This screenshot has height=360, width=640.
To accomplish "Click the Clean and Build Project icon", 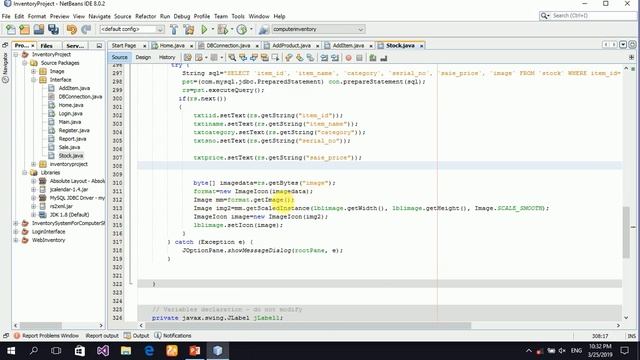I will pyautogui.click(x=189, y=29).
